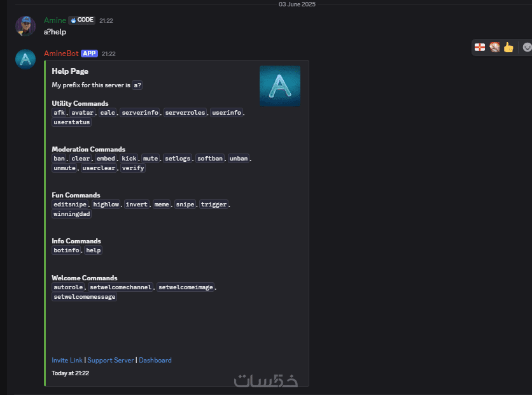React with the red cross flag emoji
Image resolution: width=532 pixels, height=395 pixels.
(480, 47)
